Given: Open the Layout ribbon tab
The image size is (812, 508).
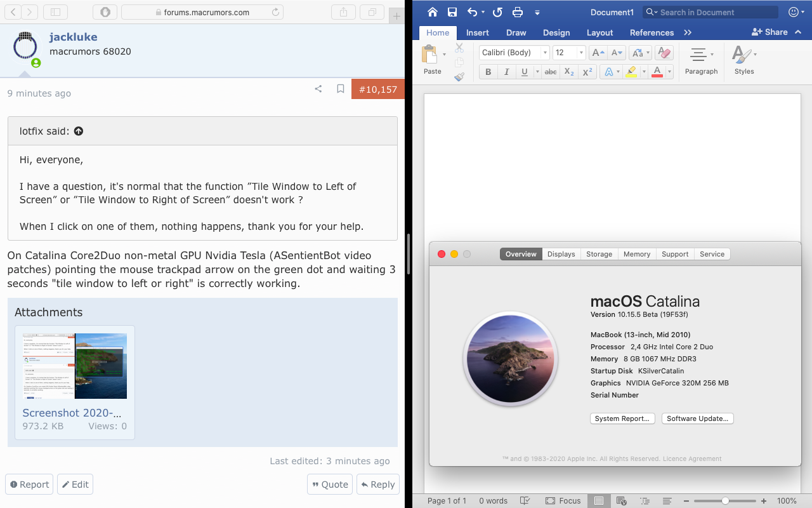Looking at the screenshot, I should [x=600, y=32].
